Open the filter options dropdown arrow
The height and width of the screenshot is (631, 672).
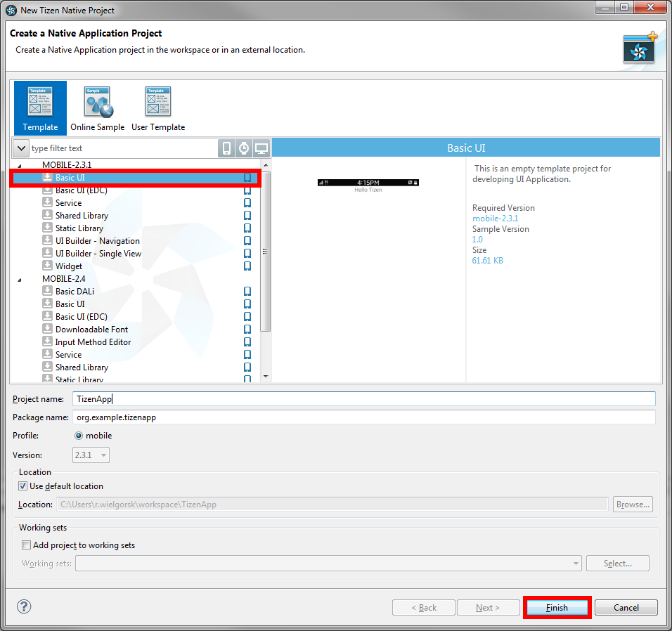coord(20,148)
